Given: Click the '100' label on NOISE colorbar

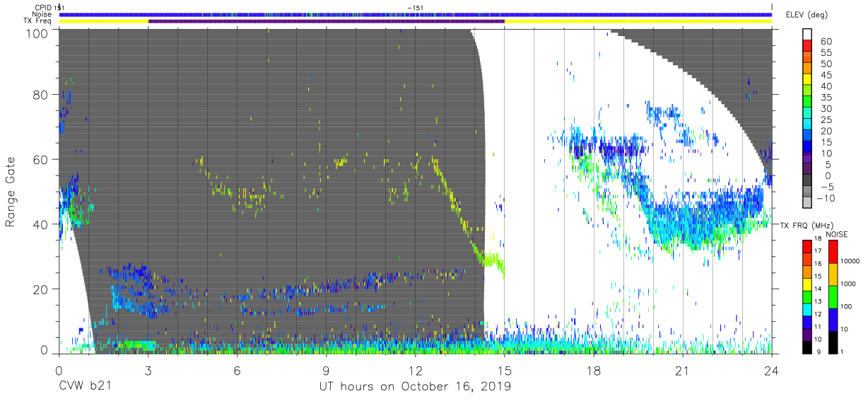Looking at the screenshot, I should 846,308.
